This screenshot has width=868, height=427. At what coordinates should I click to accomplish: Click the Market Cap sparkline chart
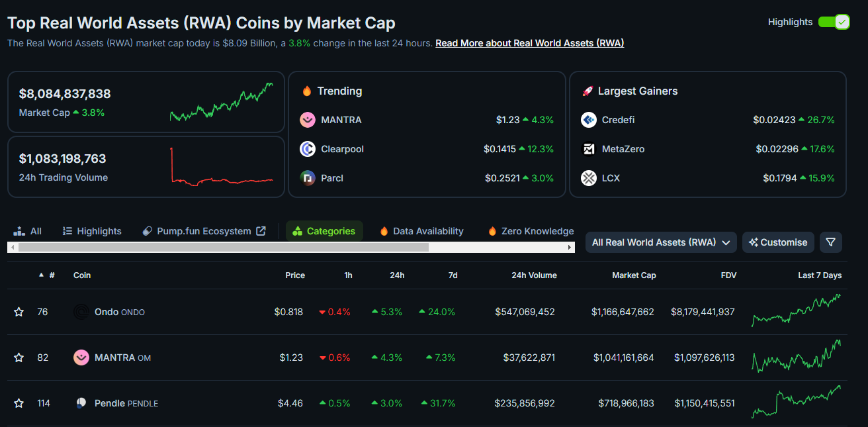(222, 102)
